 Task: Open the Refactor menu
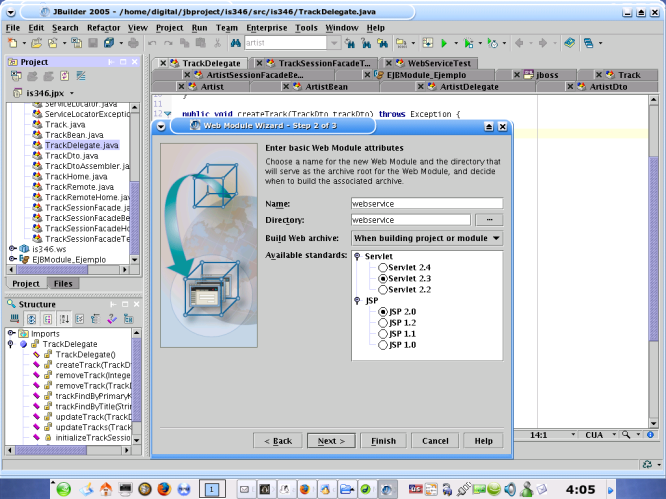[x=103, y=28]
